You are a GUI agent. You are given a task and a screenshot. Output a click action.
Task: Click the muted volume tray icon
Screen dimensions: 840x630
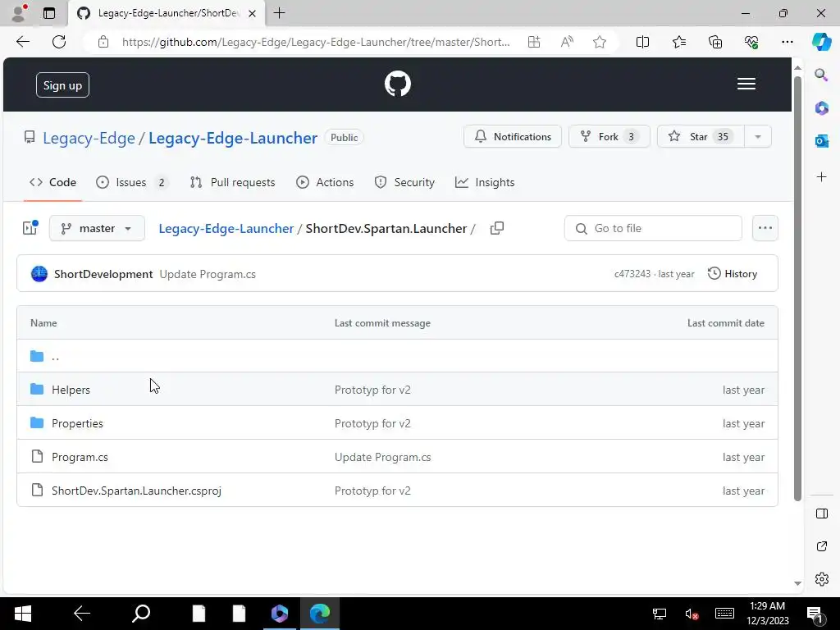pos(692,614)
